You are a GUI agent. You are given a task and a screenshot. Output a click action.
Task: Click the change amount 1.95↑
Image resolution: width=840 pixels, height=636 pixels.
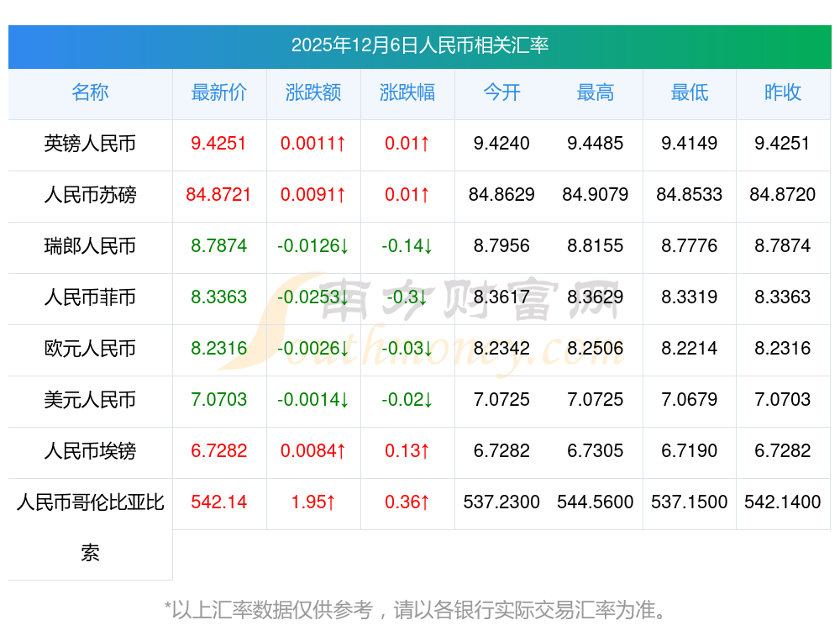pos(312,502)
